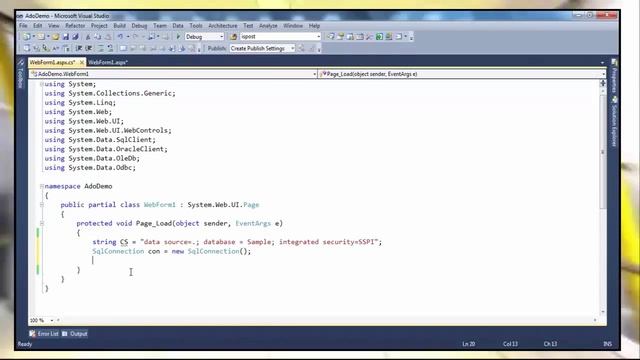The height and width of the screenshot is (360, 640).
Task: Click the Find in Files icon
Action: [x=233, y=37]
